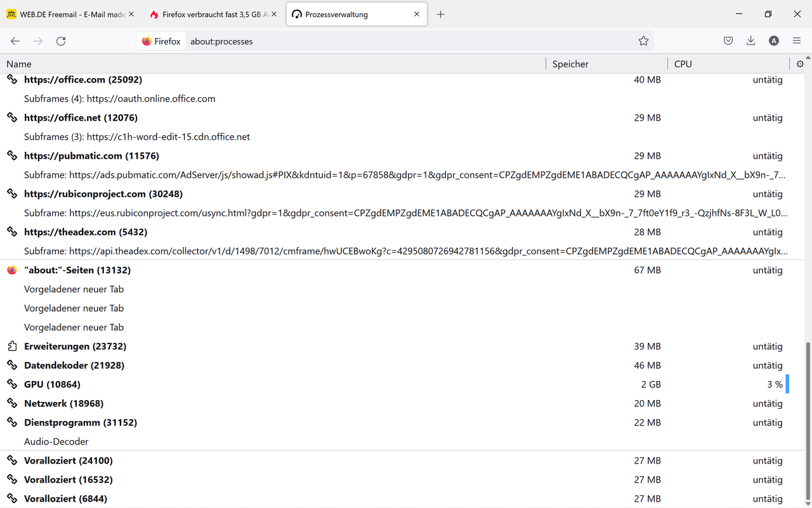This screenshot has height=508, width=812.
Task: Click the Netzwerk 20 MB memory value
Action: point(647,403)
